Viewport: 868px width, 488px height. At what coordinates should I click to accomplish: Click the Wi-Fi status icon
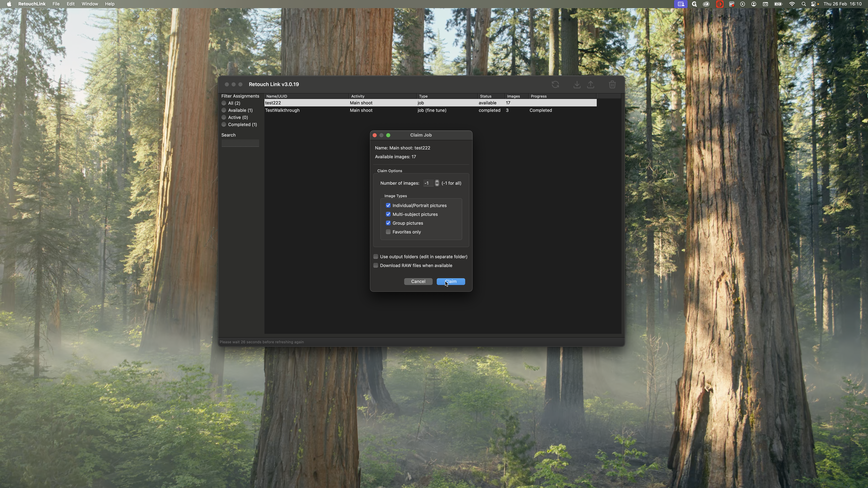[x=792, y=4]
